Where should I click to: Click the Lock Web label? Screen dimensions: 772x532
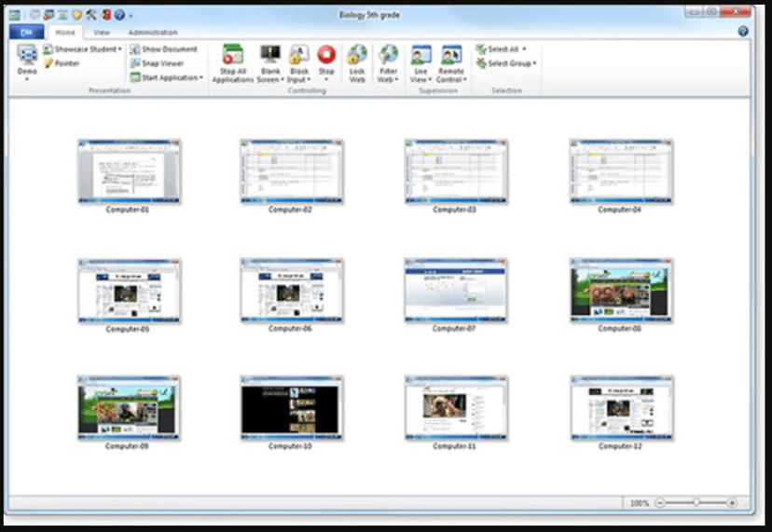pos(357,75)
